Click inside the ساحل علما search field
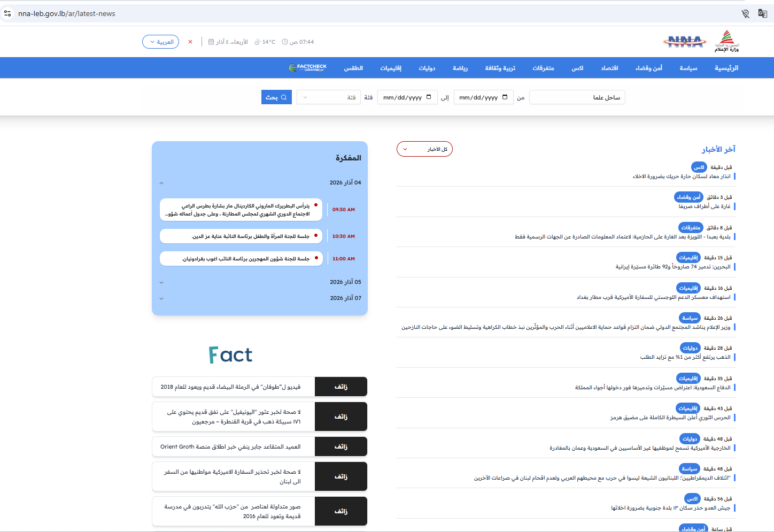The height and width of the screenshot is (532, 774). [577, 97]
